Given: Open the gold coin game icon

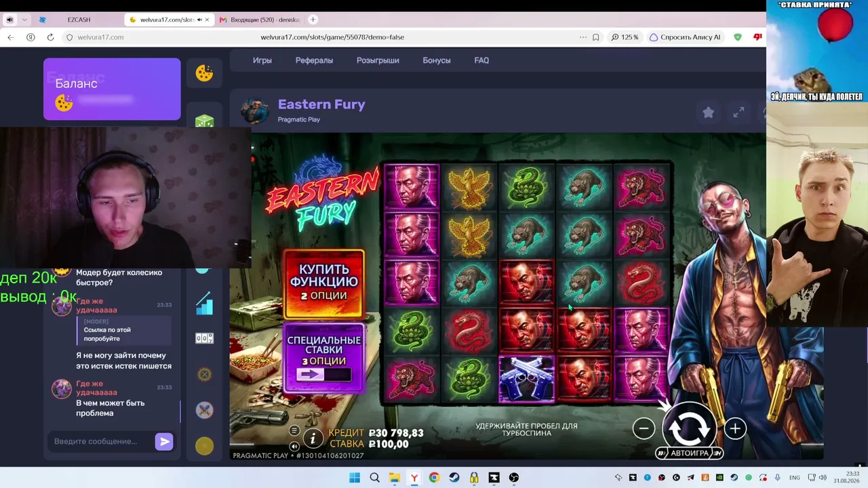Looking at the screenshot, I should tap(204, 445).
